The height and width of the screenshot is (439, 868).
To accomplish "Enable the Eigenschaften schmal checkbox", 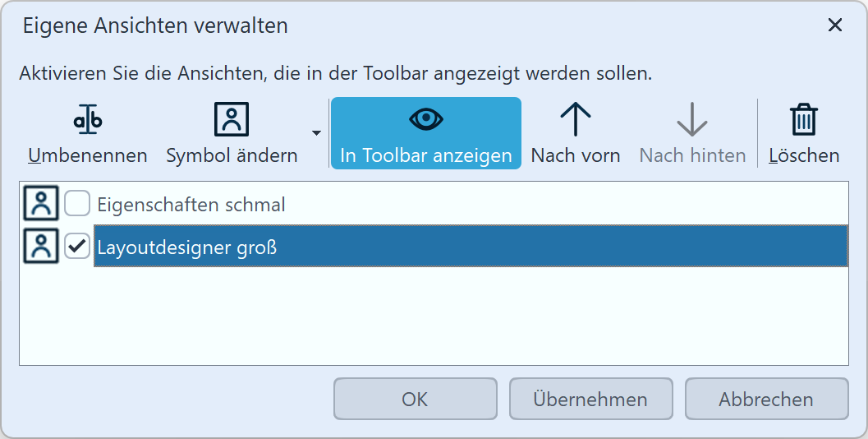I will pyautogui.click(x=77, y=204).
